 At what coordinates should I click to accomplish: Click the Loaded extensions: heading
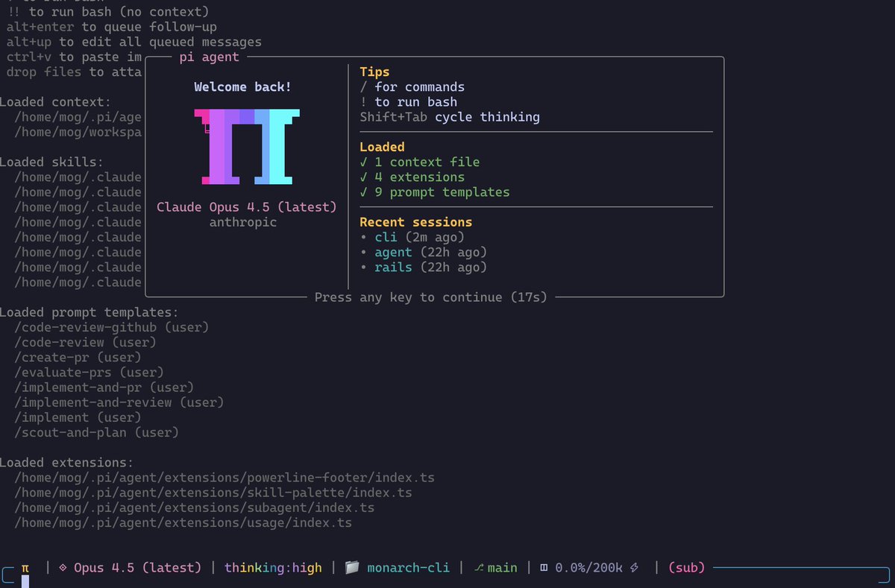[67, 463]
